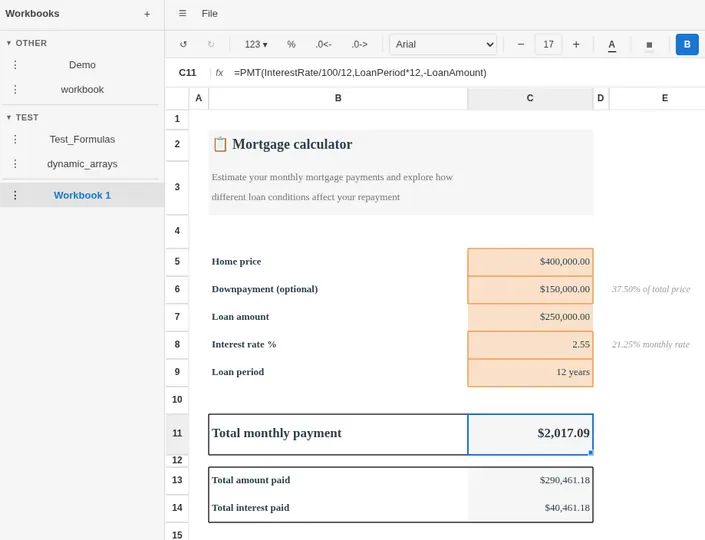Select row 13 header
Viewport: 705px width, 540px height.
(177, 480)
